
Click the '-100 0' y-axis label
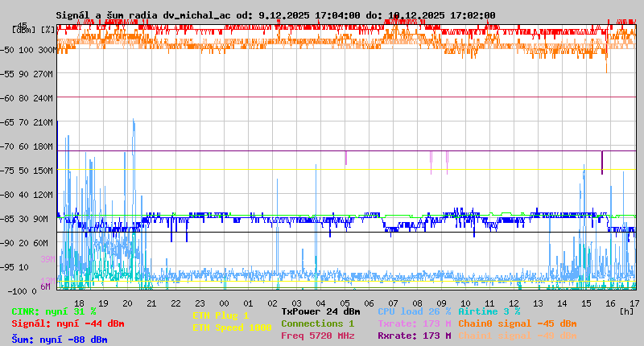(23, 291)
